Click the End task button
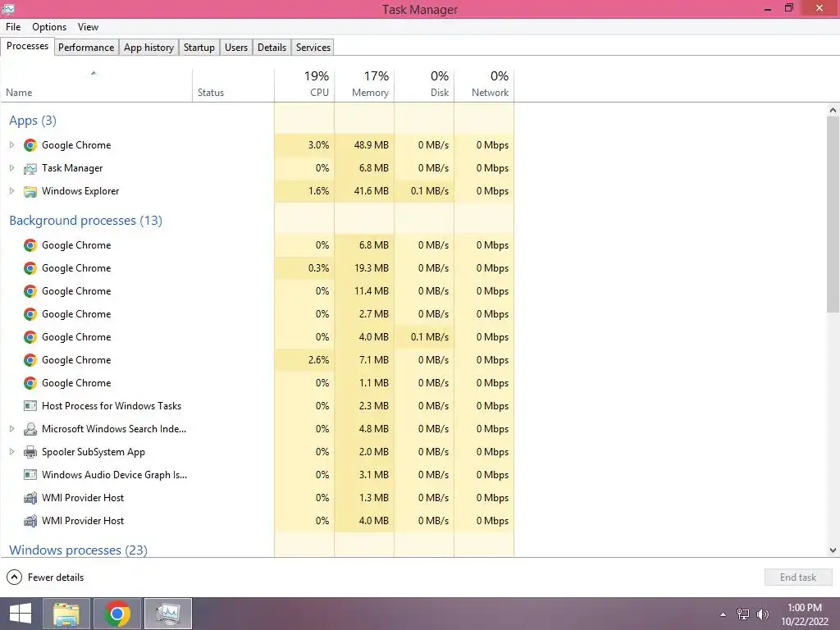The image size is (840, 630). (798, 577)
